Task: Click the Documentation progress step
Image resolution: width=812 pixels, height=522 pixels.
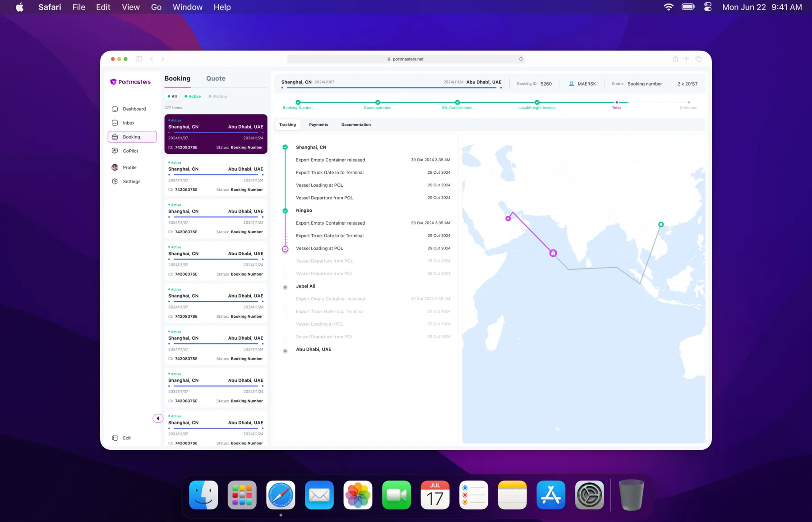Action: click(x=378, y=105)
